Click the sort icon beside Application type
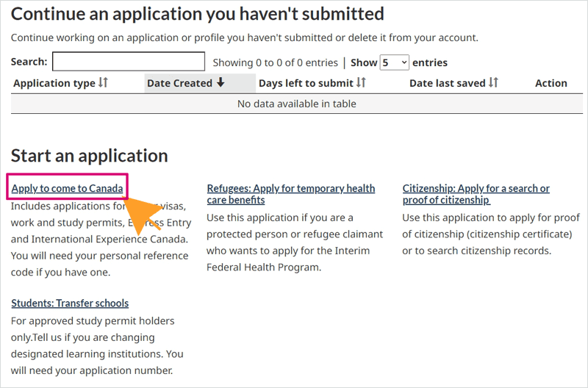588x388 pixels. pos(104,83)
